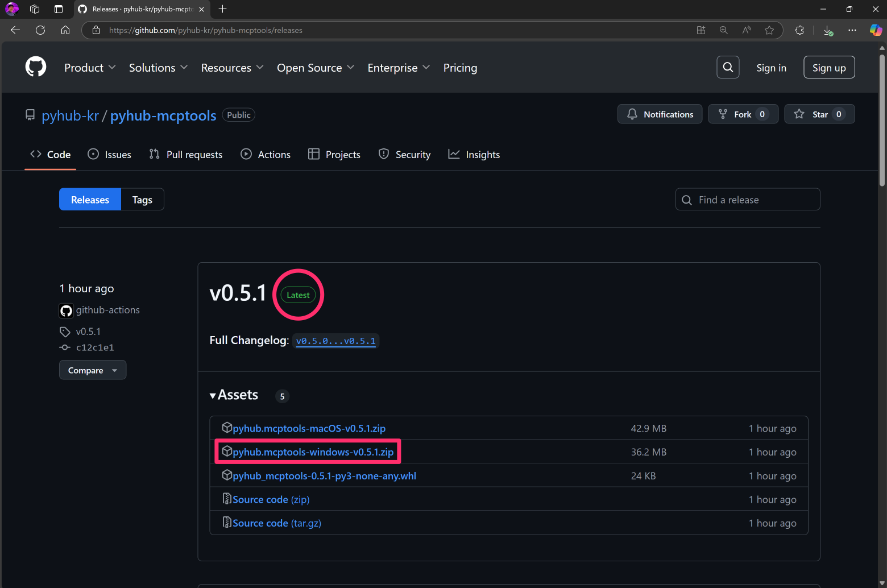Click the Sign up button
This screenshot has width=887, height=588.
(x=828, y=68)
